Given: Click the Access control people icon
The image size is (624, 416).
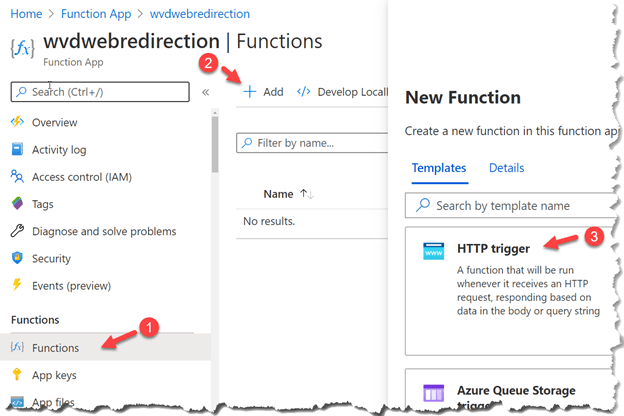Looking at the screenshot, I should coord(18,176).
